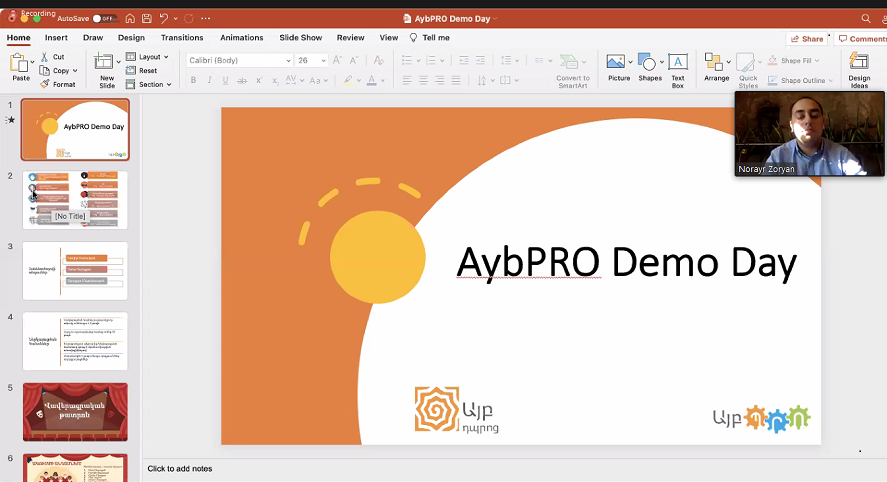
Task: Click the Shapes icon
Action: click(647, 61)
